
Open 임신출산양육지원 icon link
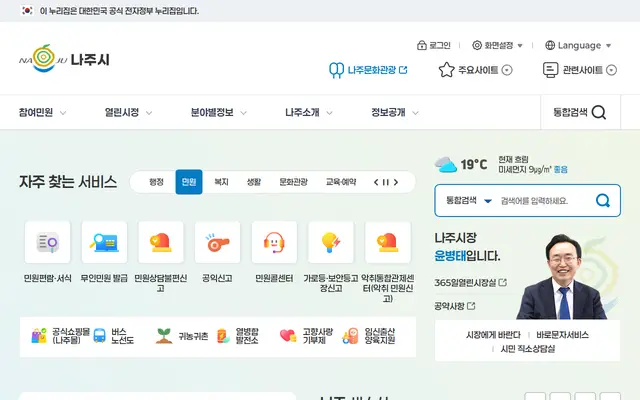coord(369,336)
